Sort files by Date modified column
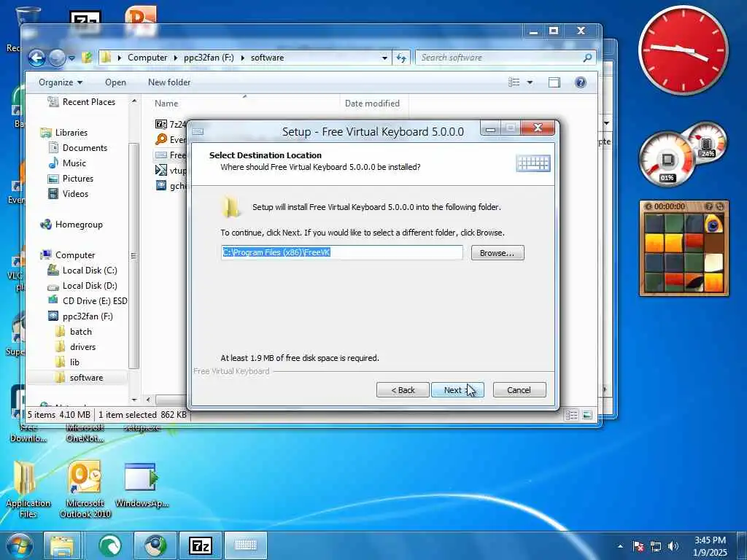 point(372,104)
